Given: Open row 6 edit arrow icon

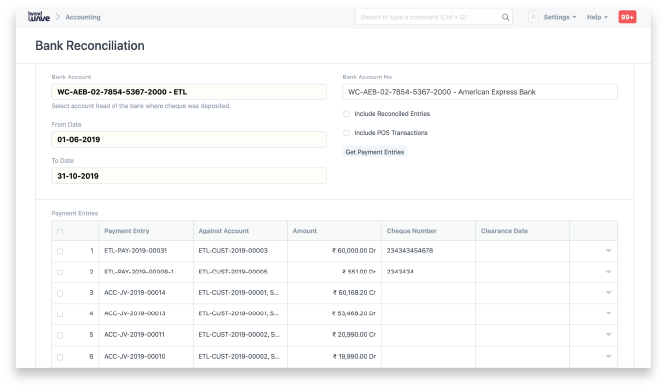Looking at the screenshot, I should 608,356.
